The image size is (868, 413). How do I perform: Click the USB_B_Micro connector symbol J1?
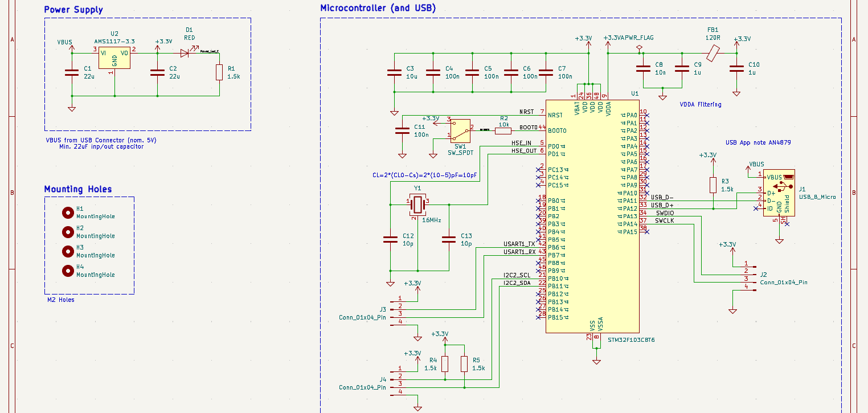tap(779, 193)
